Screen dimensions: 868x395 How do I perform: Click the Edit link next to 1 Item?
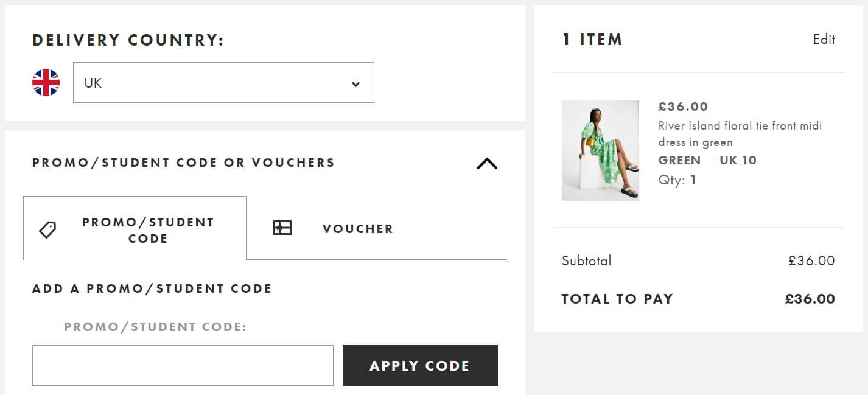[825, 39]
